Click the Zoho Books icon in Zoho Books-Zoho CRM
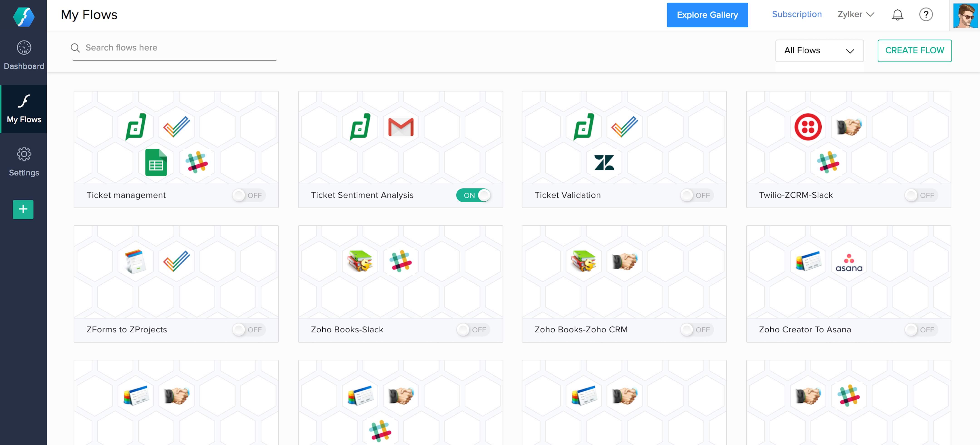Viewport: 980px width, 445px height. pos(584,261)
